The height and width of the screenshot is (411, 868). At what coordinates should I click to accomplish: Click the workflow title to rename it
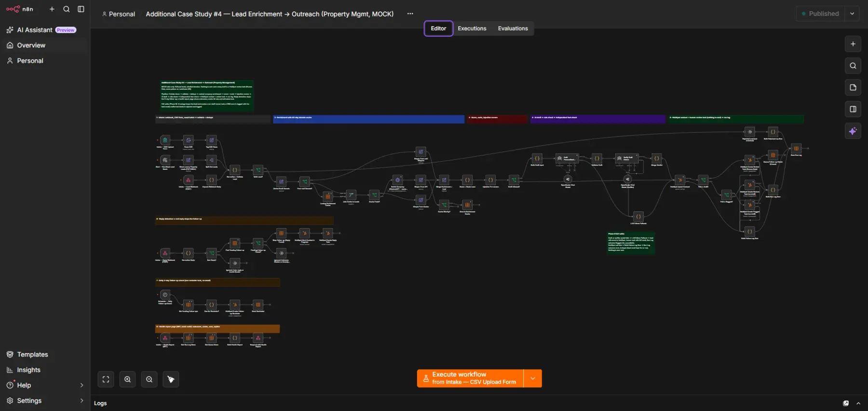(x=270, y=14)
